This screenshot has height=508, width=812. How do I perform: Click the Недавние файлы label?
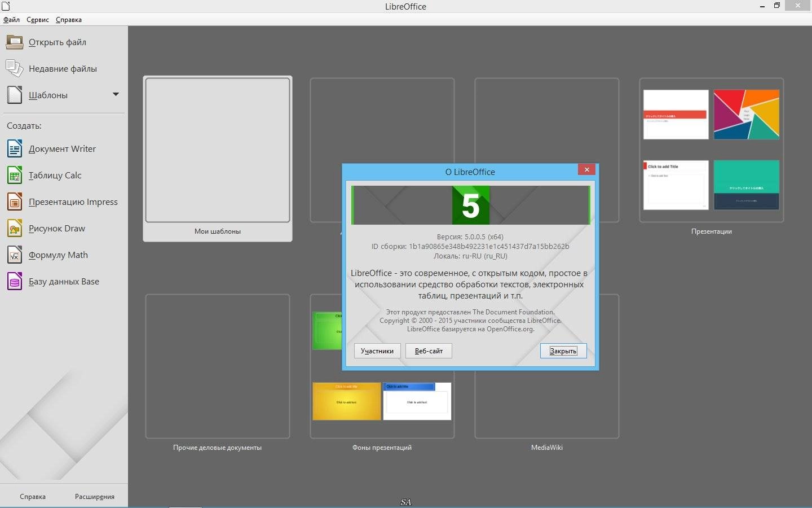click(x=63, y=69)
